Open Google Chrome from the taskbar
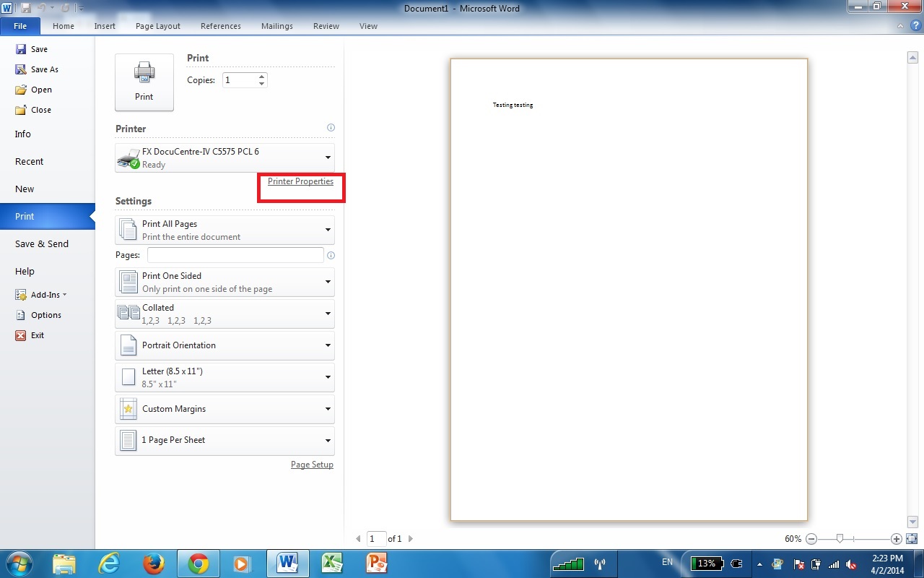The height and width of the screenshot is (578, 924). [199, 563]
